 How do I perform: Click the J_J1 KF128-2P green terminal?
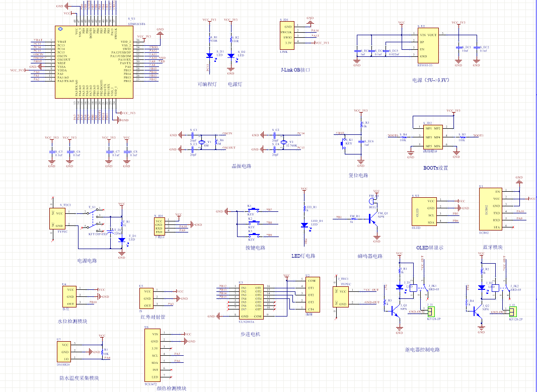(x=432, y=311)
